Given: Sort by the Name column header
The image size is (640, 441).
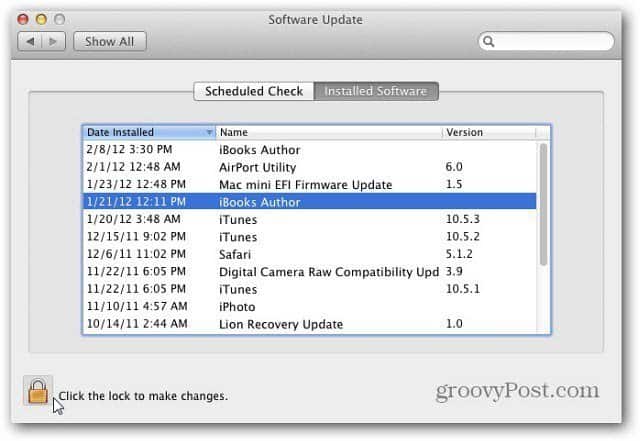Looking at the screenshot, I should 329,132.
